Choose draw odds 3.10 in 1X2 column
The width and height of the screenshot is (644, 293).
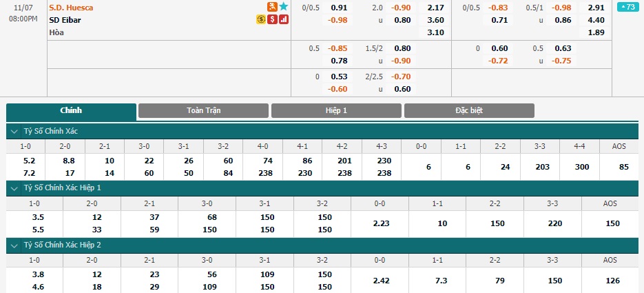[435, 32]
